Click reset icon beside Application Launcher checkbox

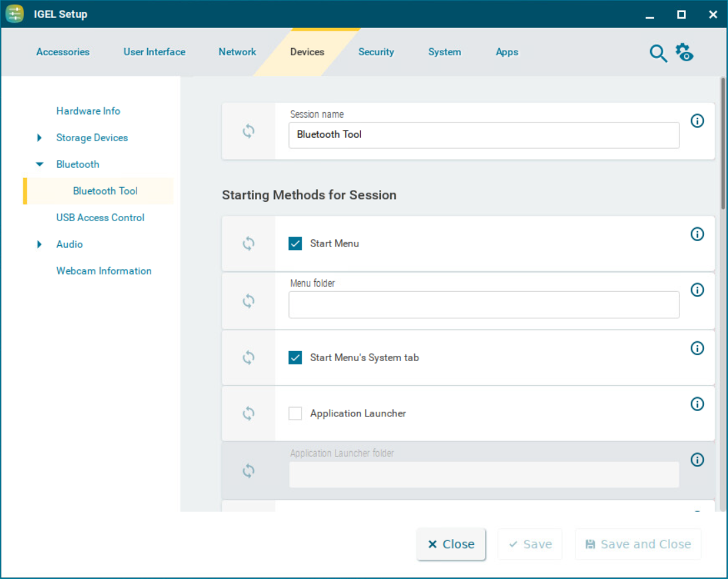click(x=248, y=413)
